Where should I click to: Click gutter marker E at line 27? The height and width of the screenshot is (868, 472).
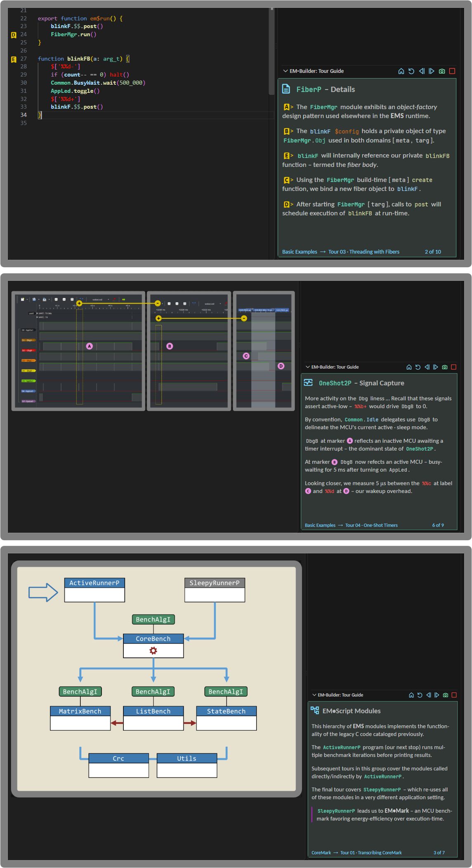coord(14,59)
